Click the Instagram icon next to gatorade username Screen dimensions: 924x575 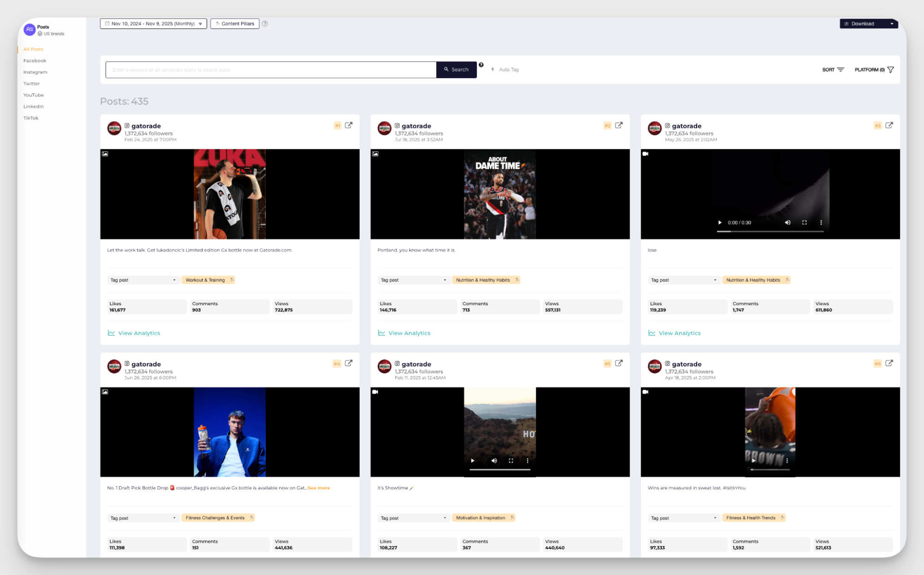(127, 125)
